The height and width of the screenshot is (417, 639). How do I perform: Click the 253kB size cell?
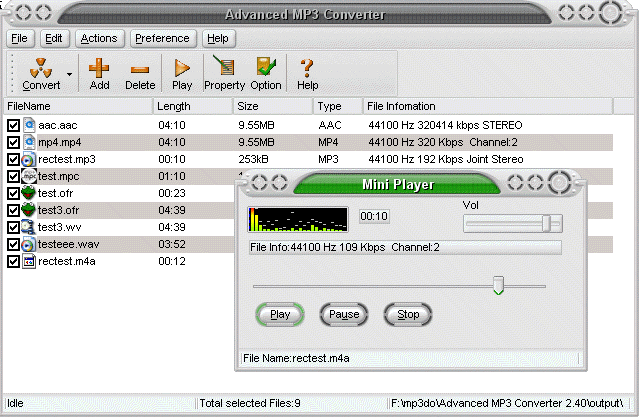(x=253, y=159)
